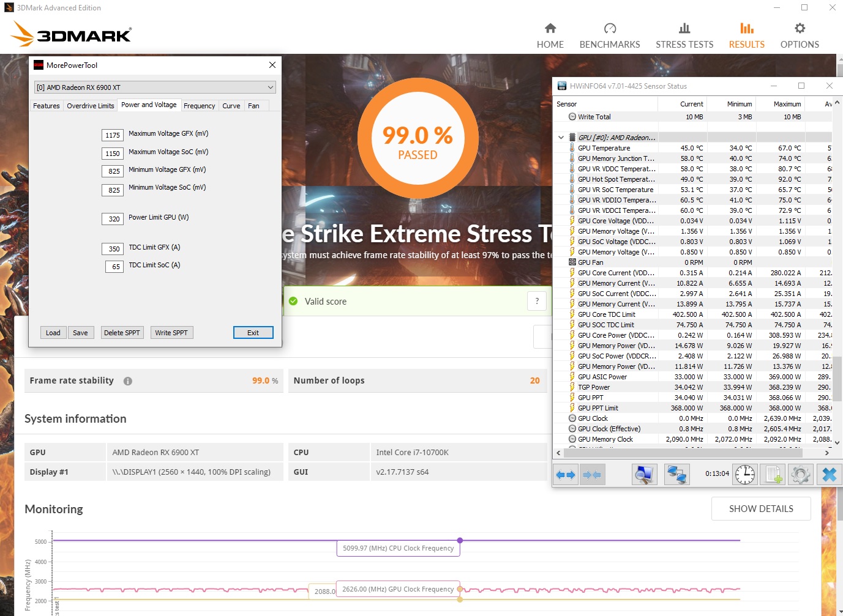This screenshot has height=616, width=843.
Task: Click HWiNFO vertical scrollbar up arrow
Action: coord(837,103)
